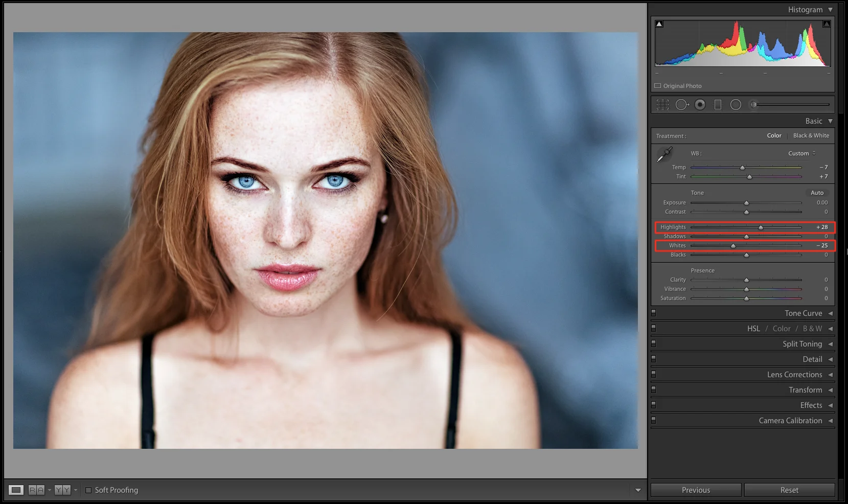Switch treatment to Black & White

(811, 135)
